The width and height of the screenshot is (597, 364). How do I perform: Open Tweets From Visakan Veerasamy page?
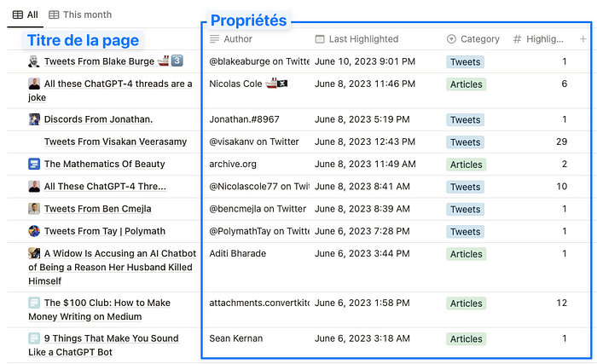click(115, 142)
